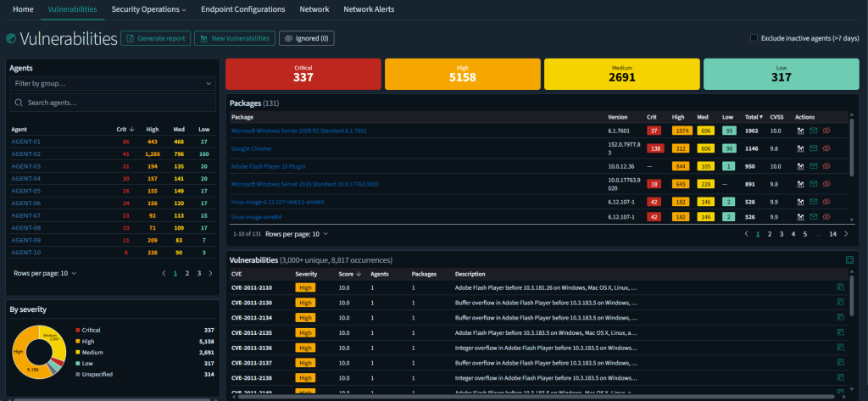Toggle ignore for Windows Server 2019 package
868x401 pixels.
tap(827, 184)
